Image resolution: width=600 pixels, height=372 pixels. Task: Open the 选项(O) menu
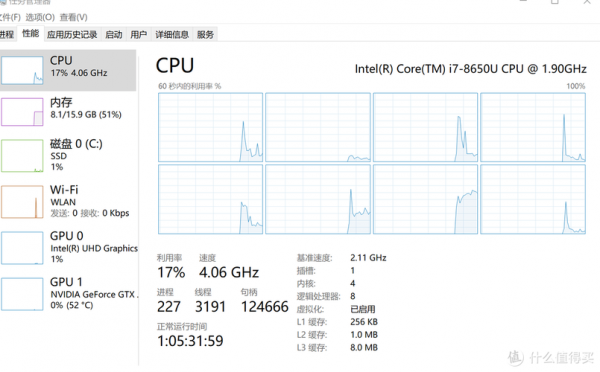40,17
